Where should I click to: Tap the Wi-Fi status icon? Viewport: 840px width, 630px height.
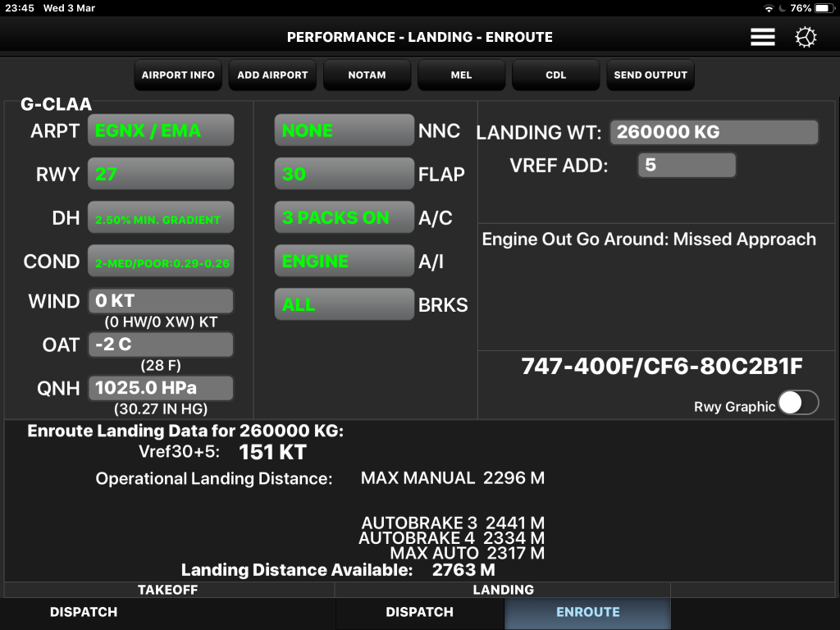pos(769,8)
